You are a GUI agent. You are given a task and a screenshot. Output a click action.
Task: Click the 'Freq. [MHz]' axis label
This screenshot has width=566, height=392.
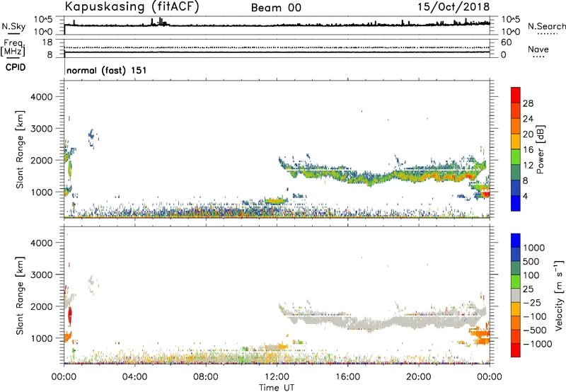click(13, 48)
